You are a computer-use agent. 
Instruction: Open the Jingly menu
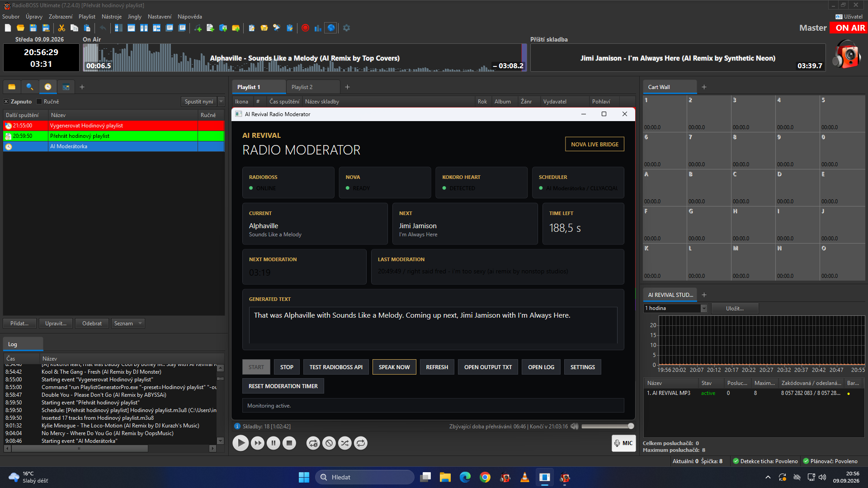(x=135, y=17)
